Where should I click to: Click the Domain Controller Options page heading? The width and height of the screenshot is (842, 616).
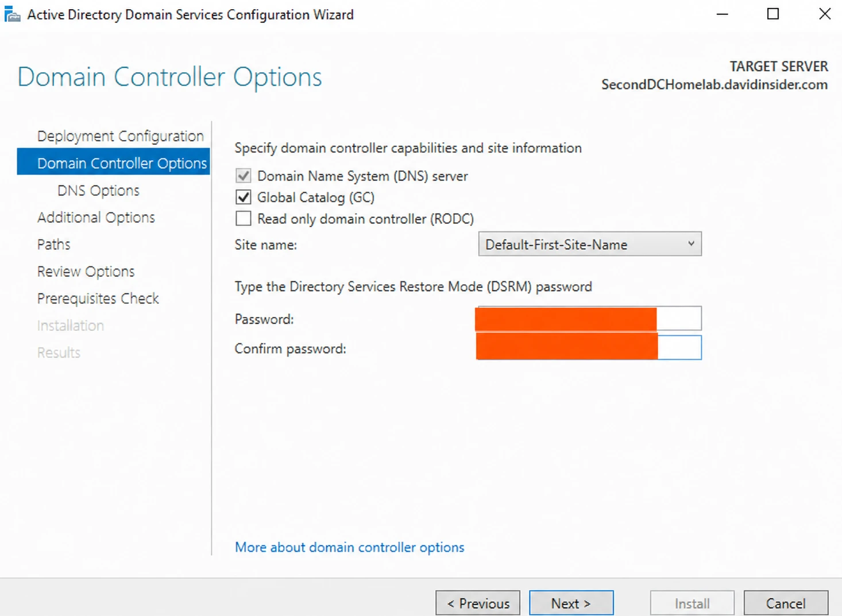(169, 77)
